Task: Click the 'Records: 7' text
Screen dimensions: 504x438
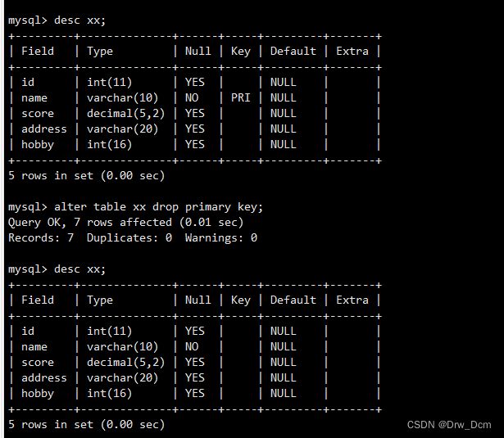Action: 41,237
